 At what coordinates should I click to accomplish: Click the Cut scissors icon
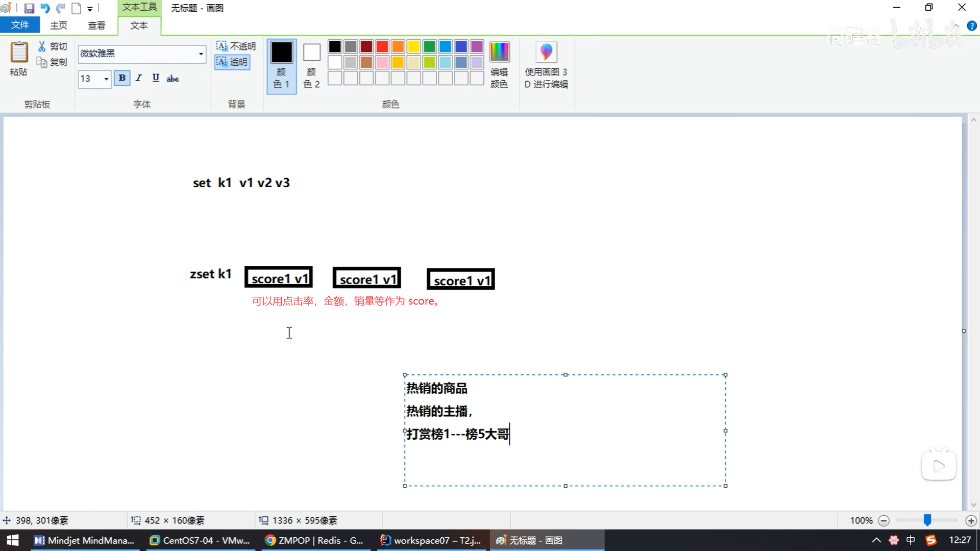(x=42, y=46)
